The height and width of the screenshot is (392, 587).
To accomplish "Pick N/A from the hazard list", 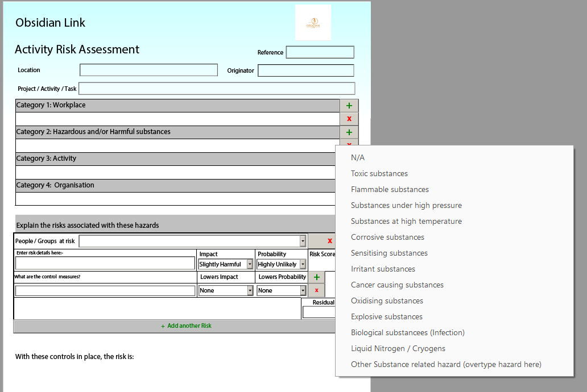I will pos(358,157).
